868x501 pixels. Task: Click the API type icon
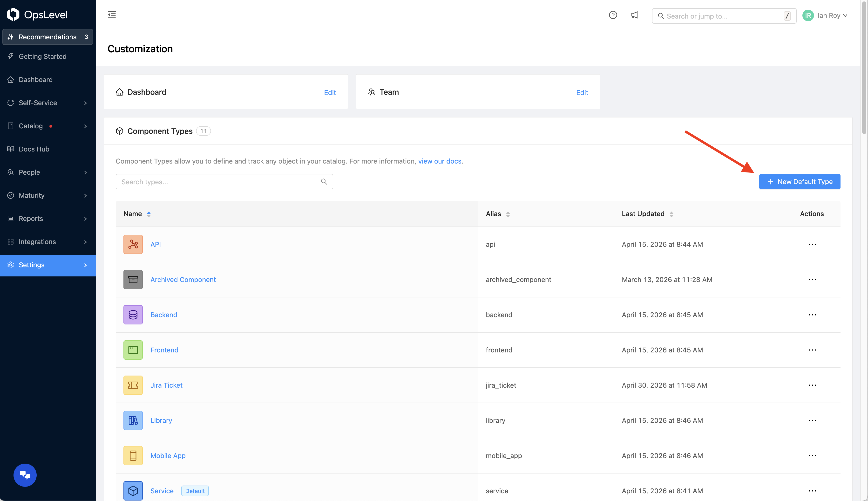click(133, 244)
